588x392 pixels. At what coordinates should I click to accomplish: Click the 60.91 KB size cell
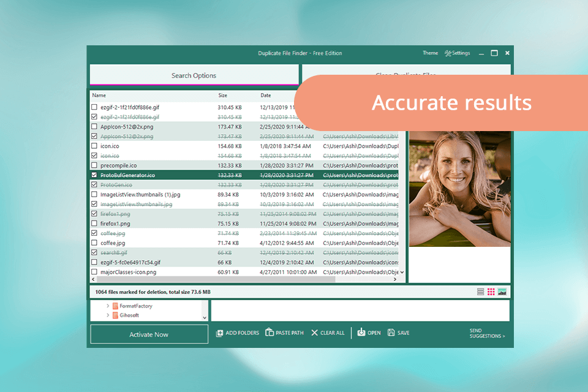click(228, 273)
